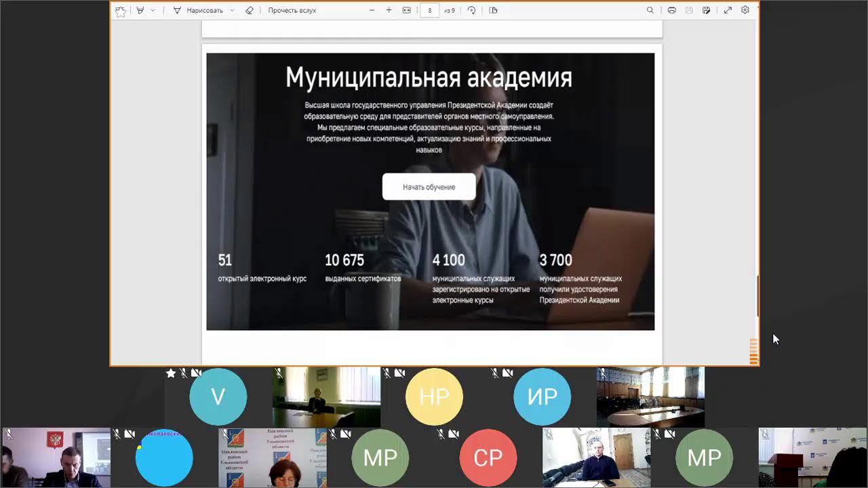
Task: Select participant HP yellow avatar
Action: [x=434, y=396]
